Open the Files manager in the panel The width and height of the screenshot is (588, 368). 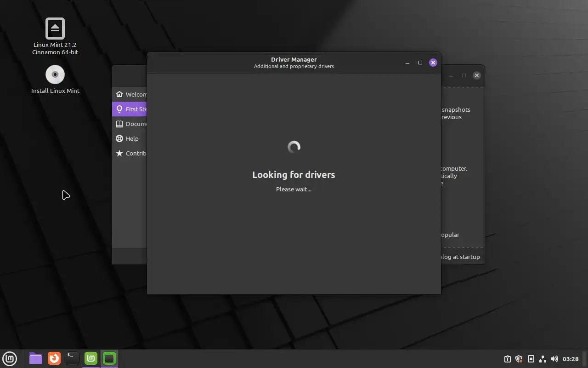click(36, 358)
